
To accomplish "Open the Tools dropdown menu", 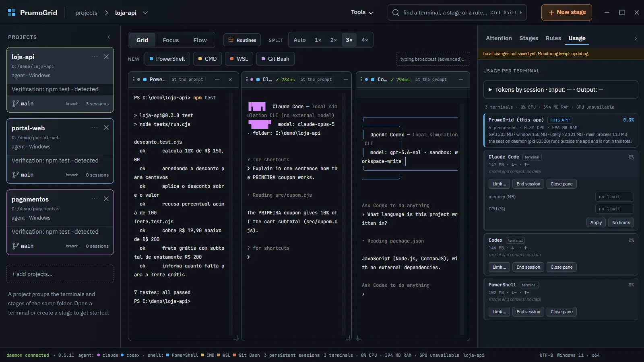I will [362, 12].
